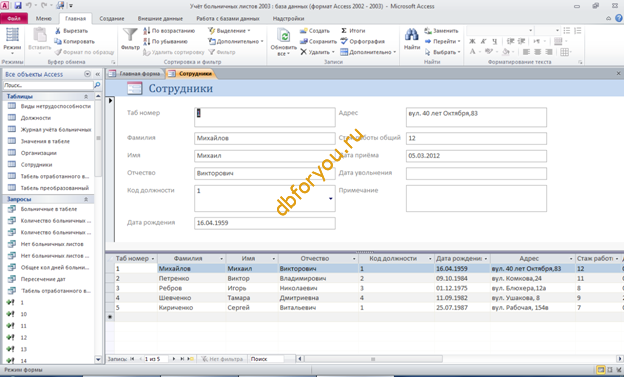Select the Петренко cell in datasheet
The width and height of the screenshot is (624, 377).
[192, 279]
